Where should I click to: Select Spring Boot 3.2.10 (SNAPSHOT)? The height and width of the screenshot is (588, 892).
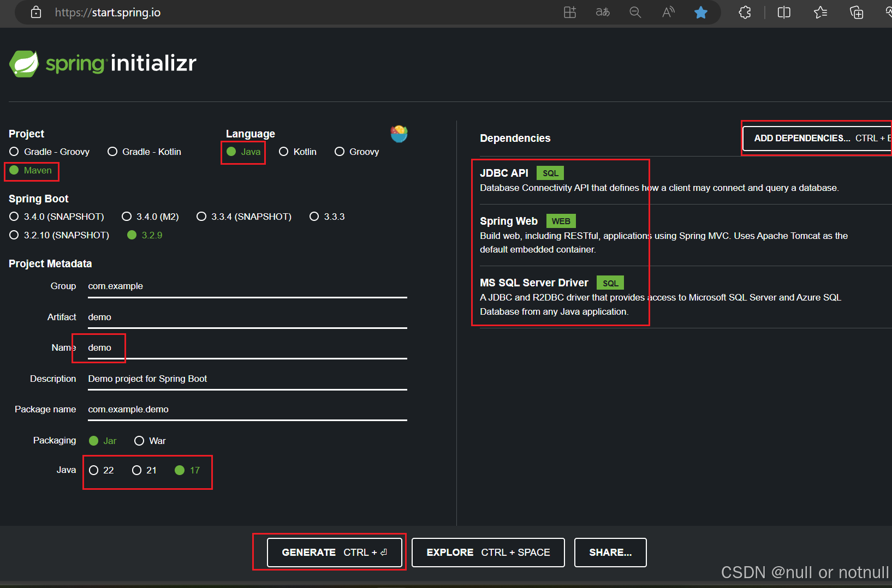60,235
